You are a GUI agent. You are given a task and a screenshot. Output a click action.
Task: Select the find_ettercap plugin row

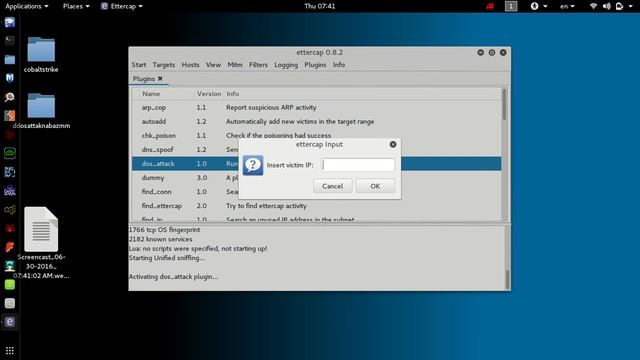[x=316, y=206]
